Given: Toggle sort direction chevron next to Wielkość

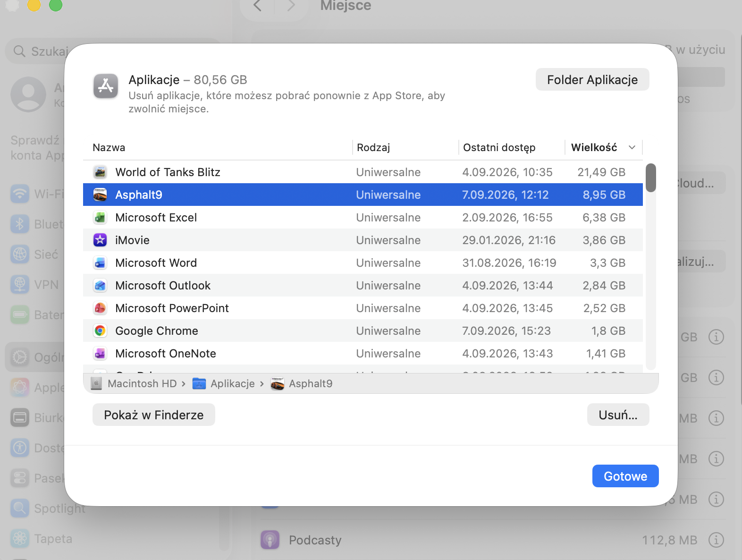Looking at the screenshot, I should point(632,148).
